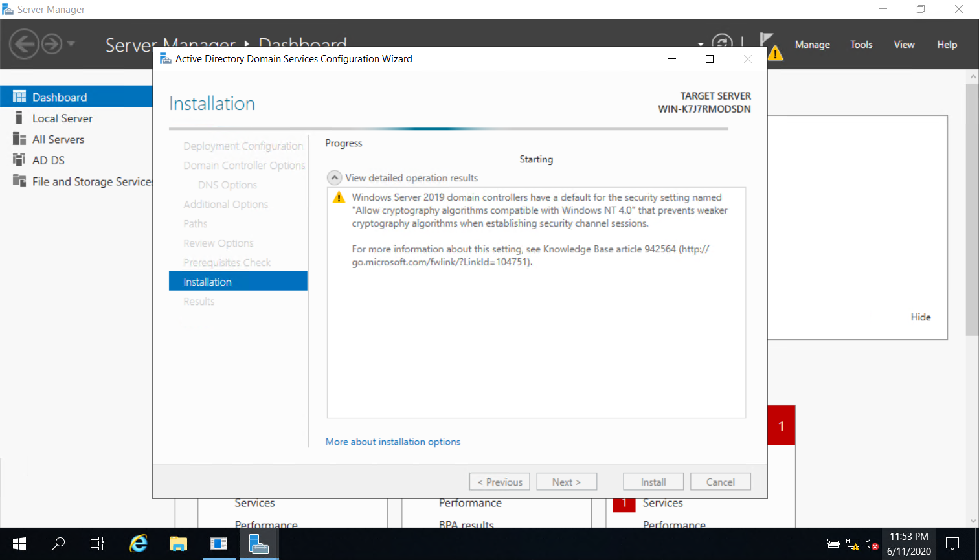
Task: Select AD DS in the navigation pane
Action: [x=49, y=160]
